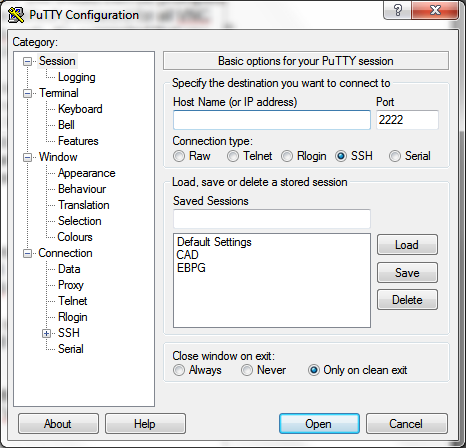Go to the Logging category
467x448 pixels.
click(77, 77)
